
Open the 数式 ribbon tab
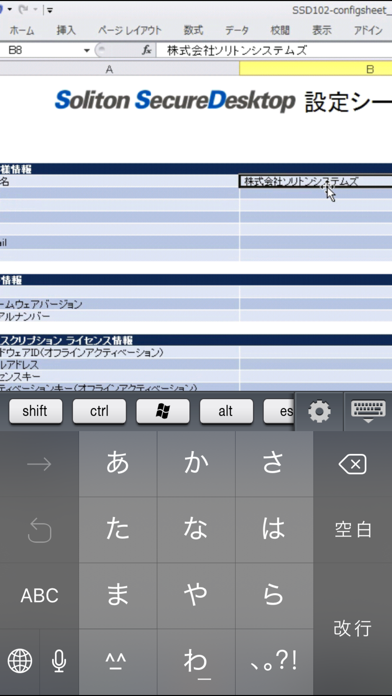[193, 31]
